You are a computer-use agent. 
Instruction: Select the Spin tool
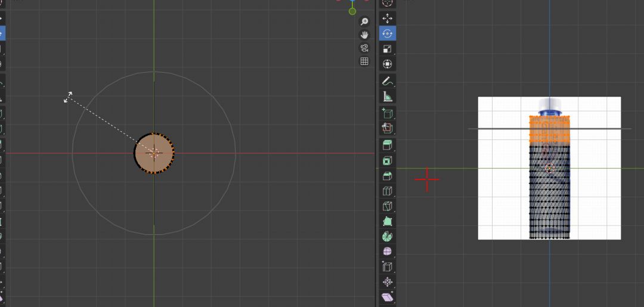(388, 235)
